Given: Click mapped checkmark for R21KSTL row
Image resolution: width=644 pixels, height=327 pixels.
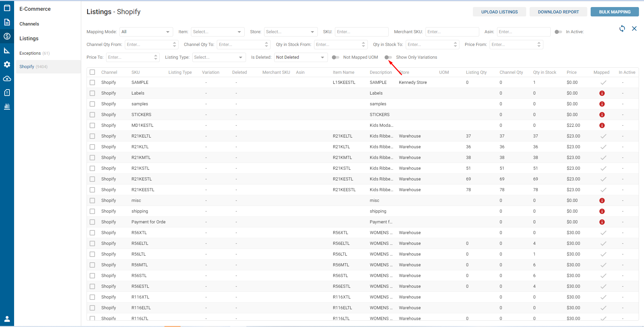Looking at the screenshot, I should click(603, 168).
